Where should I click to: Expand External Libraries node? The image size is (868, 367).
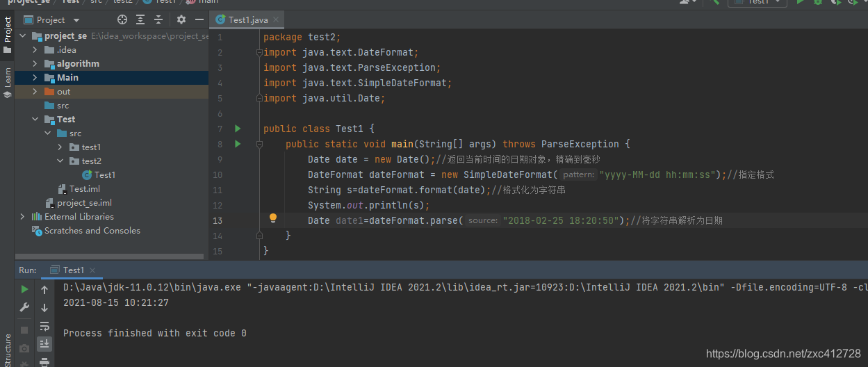(22, 217)
